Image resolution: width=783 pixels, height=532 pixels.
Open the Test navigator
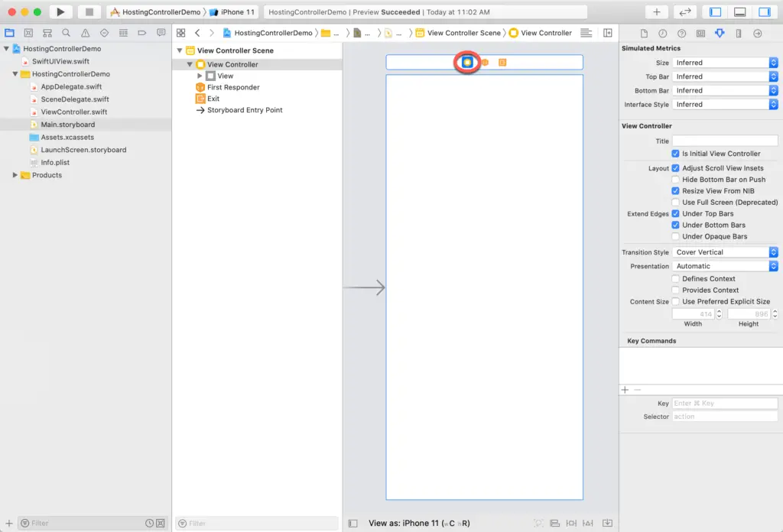(x=104, y=33)
